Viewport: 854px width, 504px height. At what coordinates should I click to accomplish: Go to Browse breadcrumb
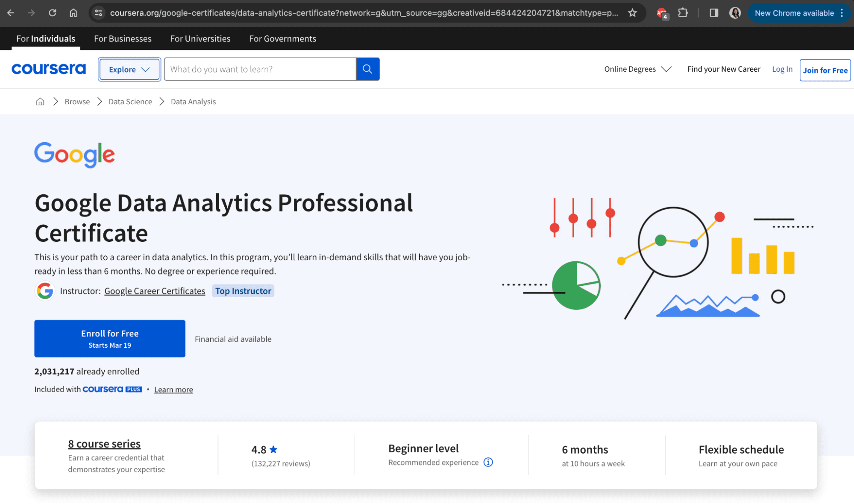(x=77, y=102)
